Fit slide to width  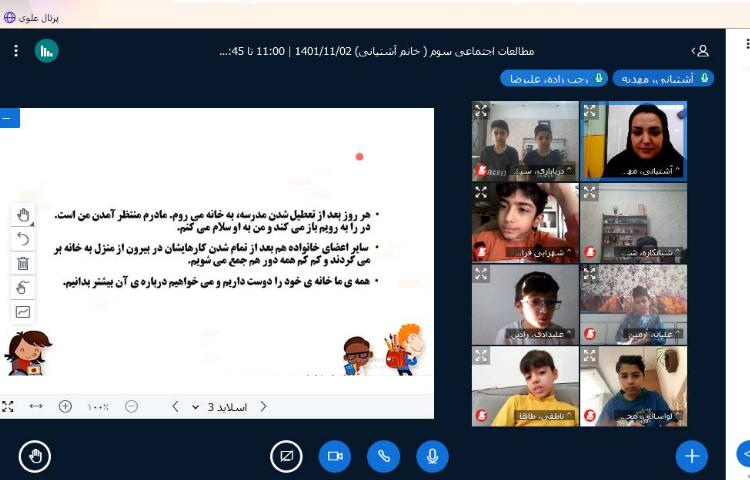click(36, 406)
